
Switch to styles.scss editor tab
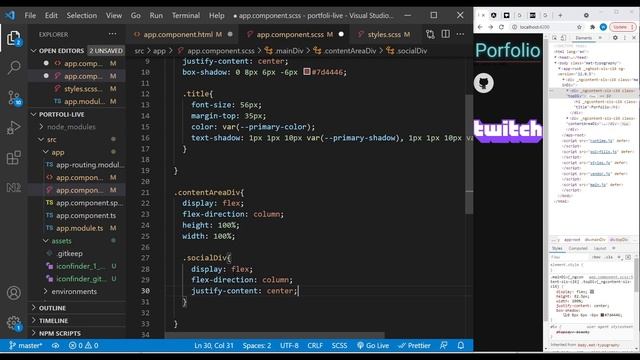(x=384, y=35)
